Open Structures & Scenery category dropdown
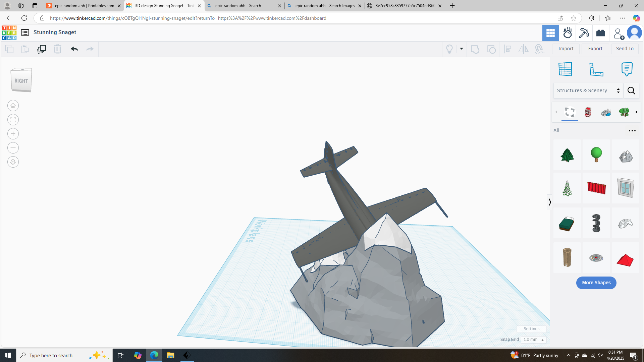 click(x=588, y=90)
